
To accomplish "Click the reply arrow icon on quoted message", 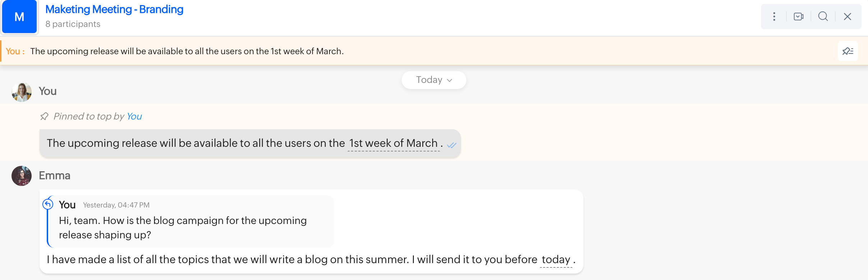I will click(x=48, y=204).
